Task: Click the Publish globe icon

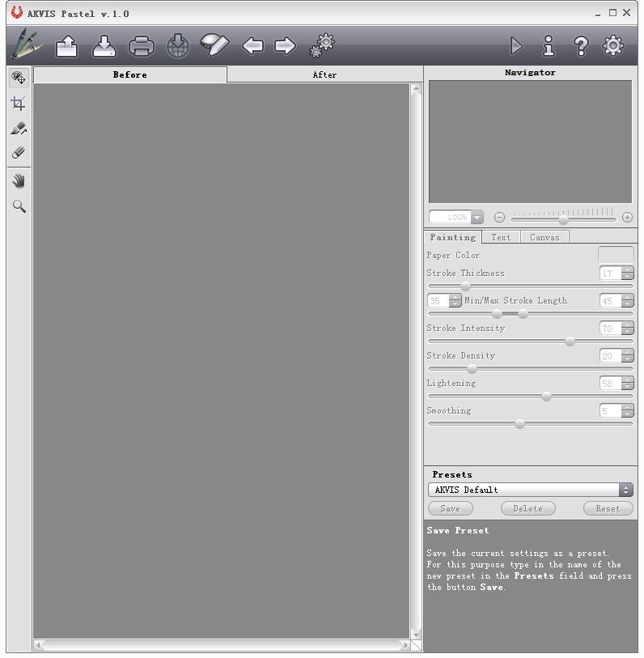Action: 178,46
